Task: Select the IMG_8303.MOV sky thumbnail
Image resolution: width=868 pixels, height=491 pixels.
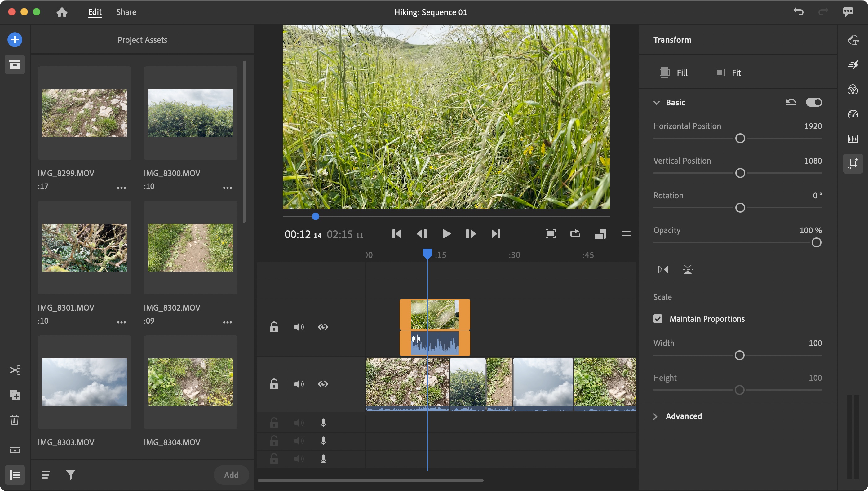Action: coord(84,382)
